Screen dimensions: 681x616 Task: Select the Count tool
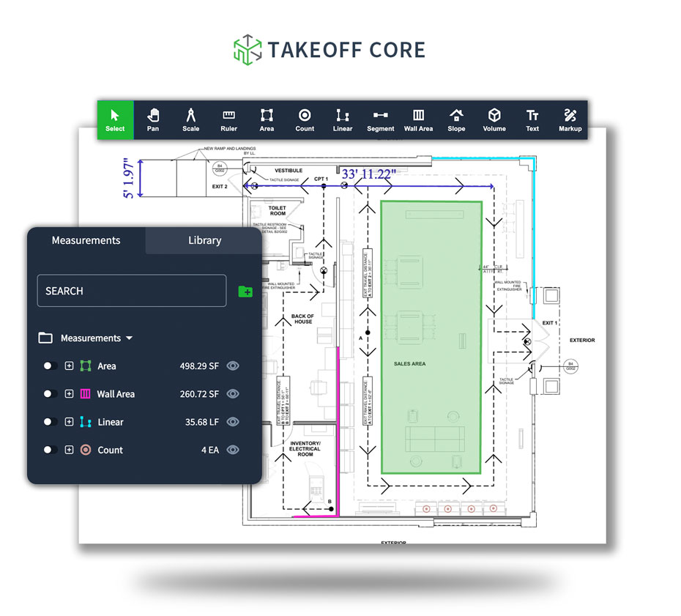click(305, 120)
